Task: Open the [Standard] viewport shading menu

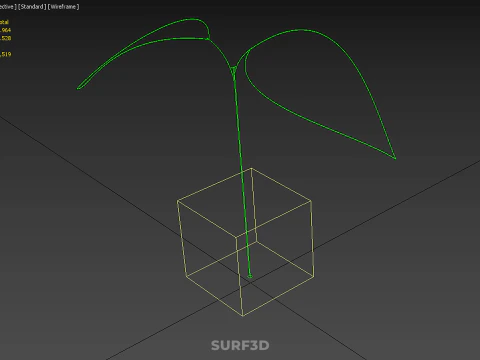Action: point(32,7)
